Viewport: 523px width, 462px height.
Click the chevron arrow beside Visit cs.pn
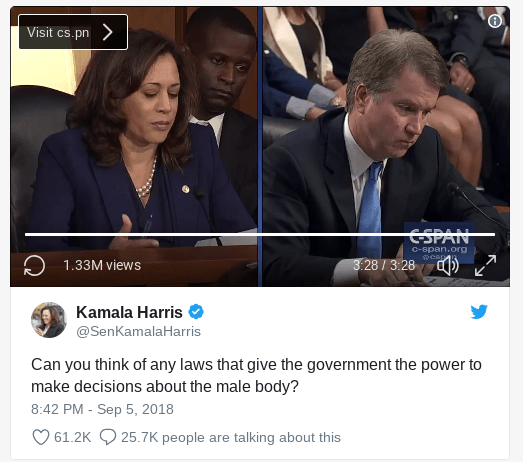coord(107,32)
